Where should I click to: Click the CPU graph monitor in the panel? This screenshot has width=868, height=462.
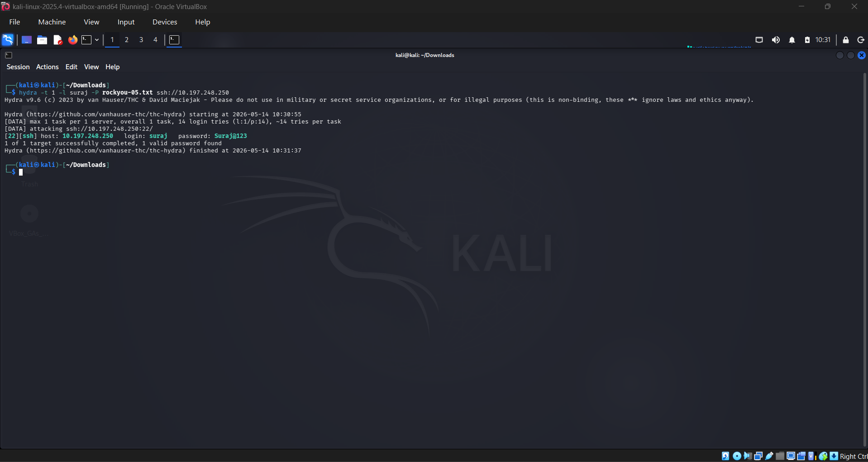[x=719, y=41]
